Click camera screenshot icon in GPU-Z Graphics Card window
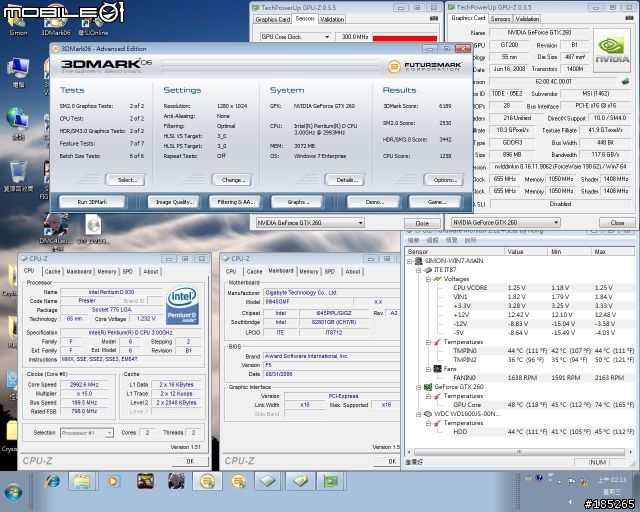Viewport: 640px width, 512px height. 629,18
